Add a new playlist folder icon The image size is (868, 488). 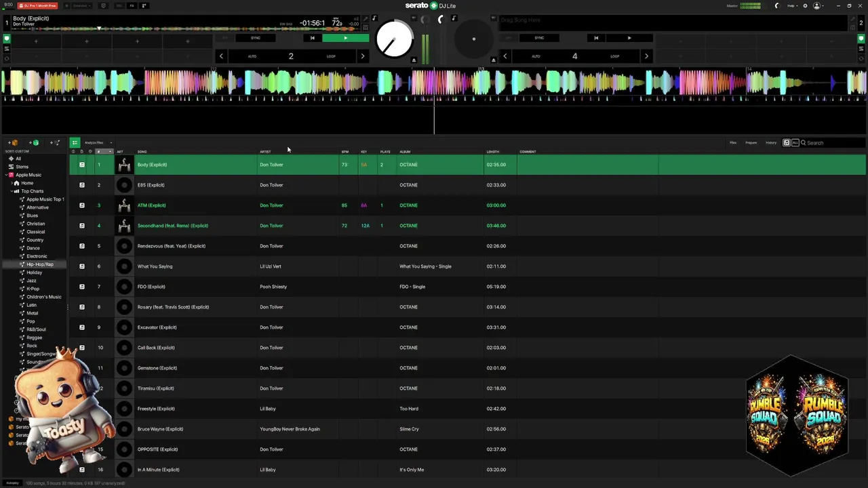click(x=55, y=143)
